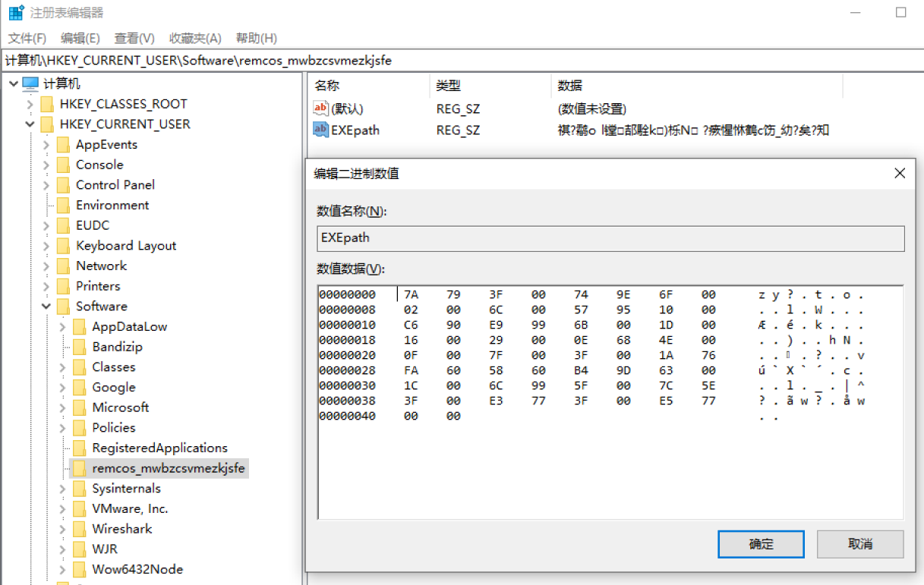Open the 编辑(E) menu
Viewport: 924px width, 585px height.
point(80,38)
